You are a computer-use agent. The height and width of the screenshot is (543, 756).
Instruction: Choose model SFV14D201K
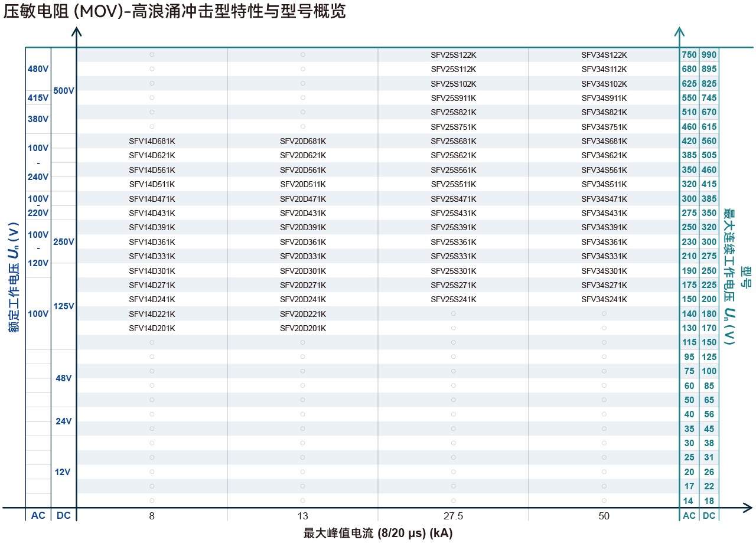click(152, 328)
